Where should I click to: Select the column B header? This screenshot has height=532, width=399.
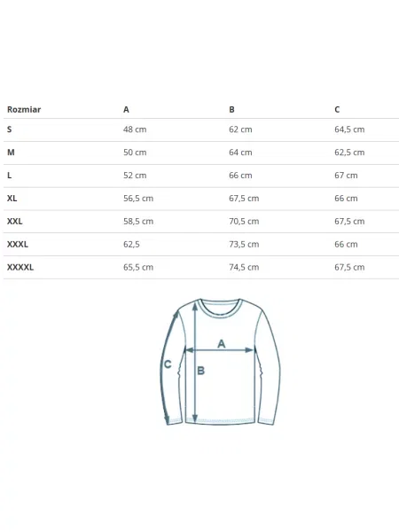(x=231, y=110)
